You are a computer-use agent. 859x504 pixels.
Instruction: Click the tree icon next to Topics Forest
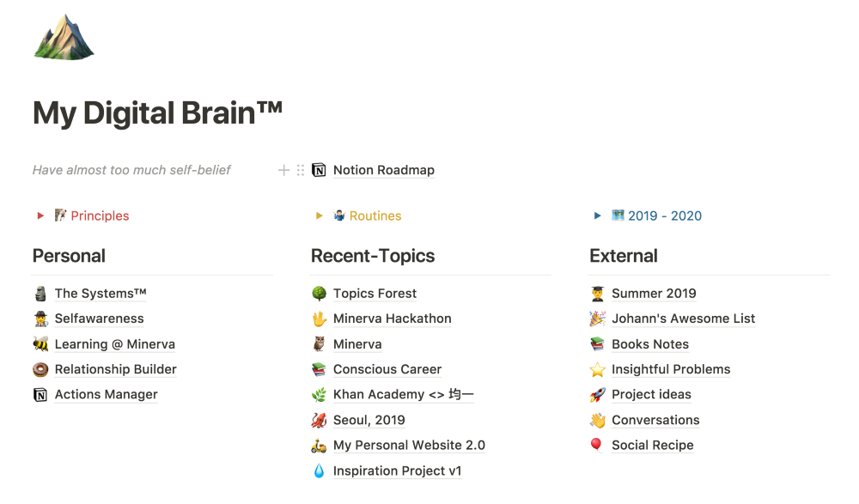point(319,294)
